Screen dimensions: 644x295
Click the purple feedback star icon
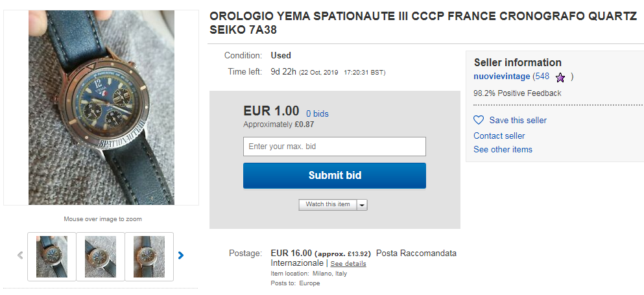coord(560,77)
